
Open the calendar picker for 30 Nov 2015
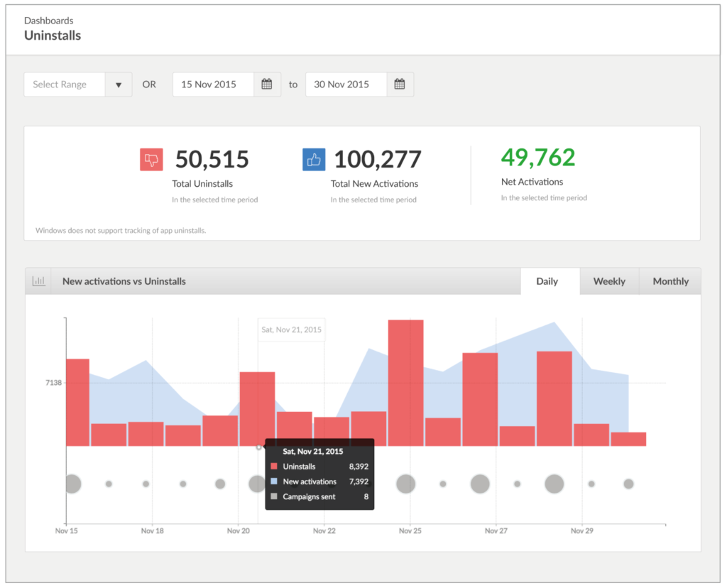pos(399,84)
